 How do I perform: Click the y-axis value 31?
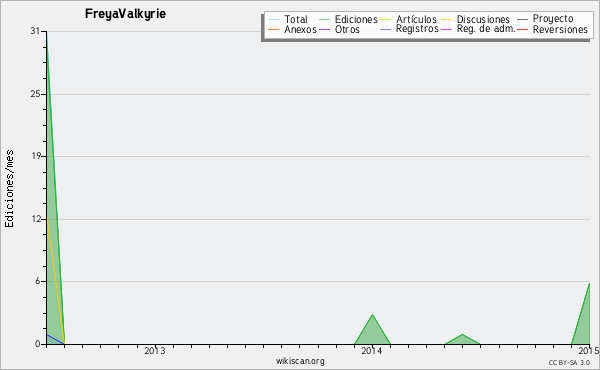click(x=35, y=31)
